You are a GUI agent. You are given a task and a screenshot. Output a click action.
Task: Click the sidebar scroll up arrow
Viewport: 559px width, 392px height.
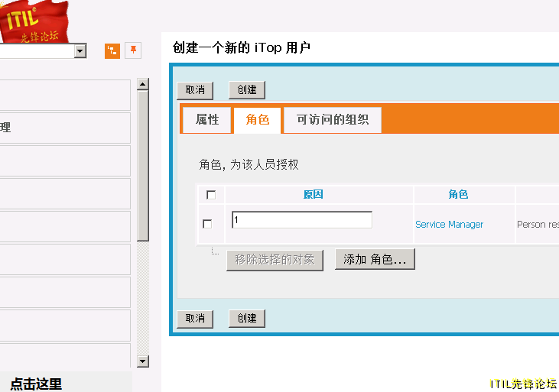tap(142, 84)
